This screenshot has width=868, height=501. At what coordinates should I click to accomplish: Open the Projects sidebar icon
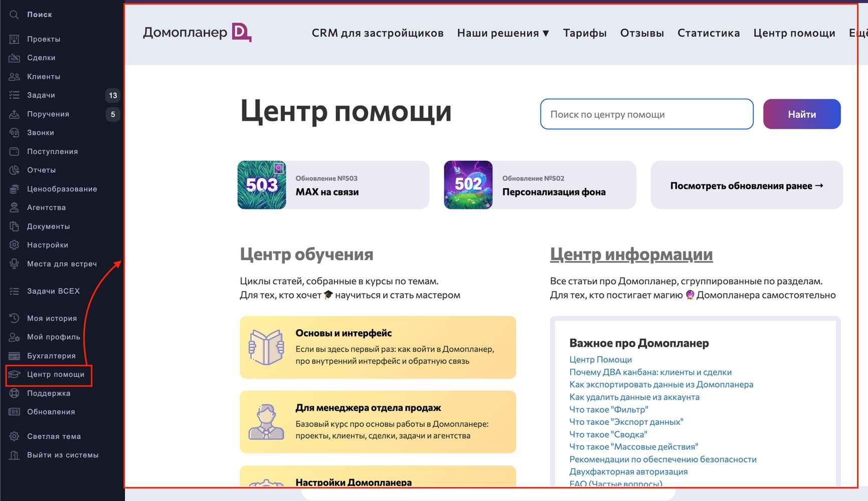pyautogui.click(x=14, y=39)
